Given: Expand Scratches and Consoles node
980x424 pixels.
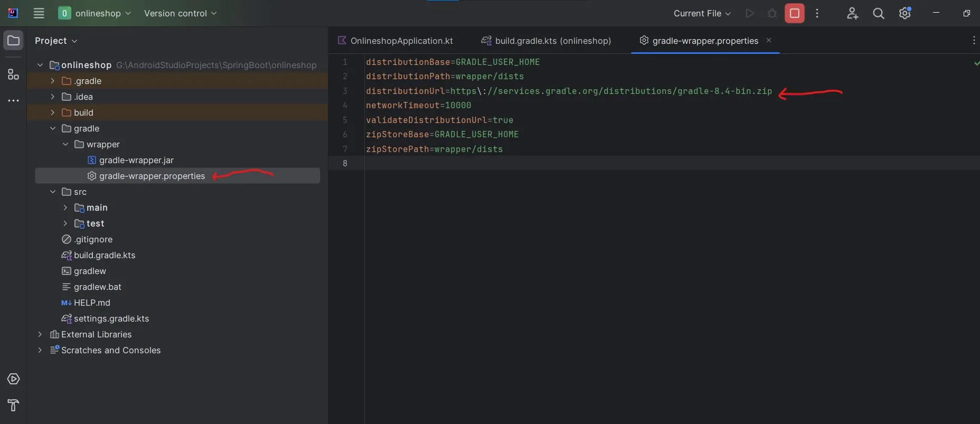Looking at the screenshot, I should [40, 350].
